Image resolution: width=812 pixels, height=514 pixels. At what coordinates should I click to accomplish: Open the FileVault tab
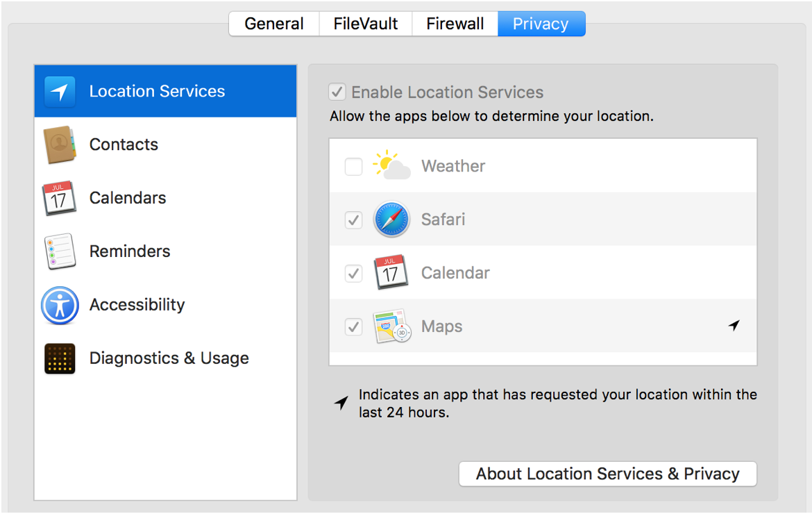366,24
